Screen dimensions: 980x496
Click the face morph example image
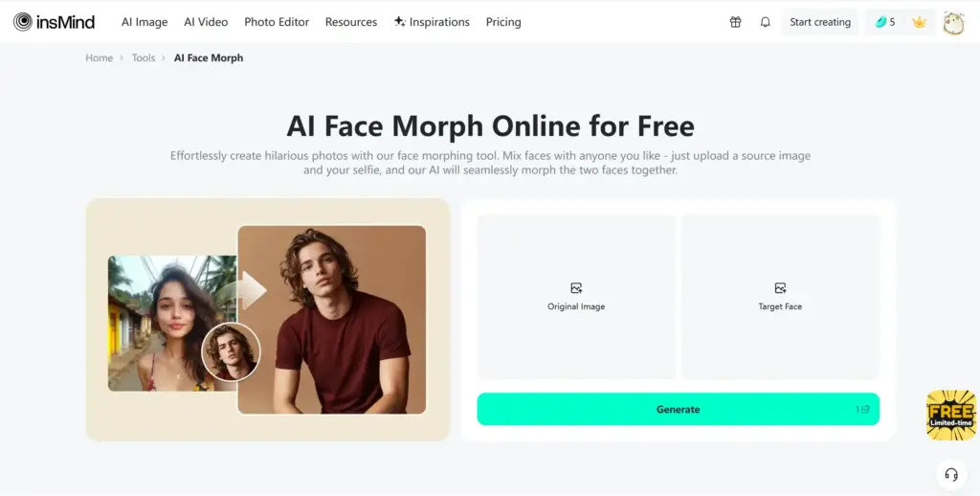click(268, 320)
